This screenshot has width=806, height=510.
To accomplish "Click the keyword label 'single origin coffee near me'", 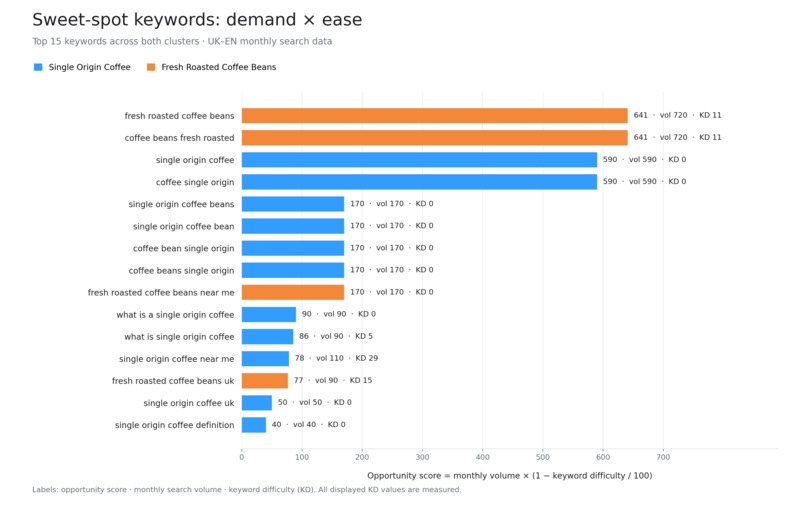I will (x=176, y=359).
